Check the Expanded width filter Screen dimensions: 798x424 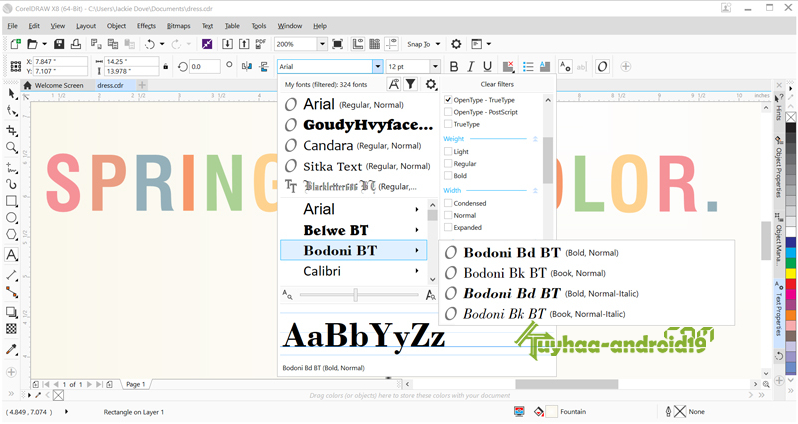pyautogui.click(x=448, y=228)
